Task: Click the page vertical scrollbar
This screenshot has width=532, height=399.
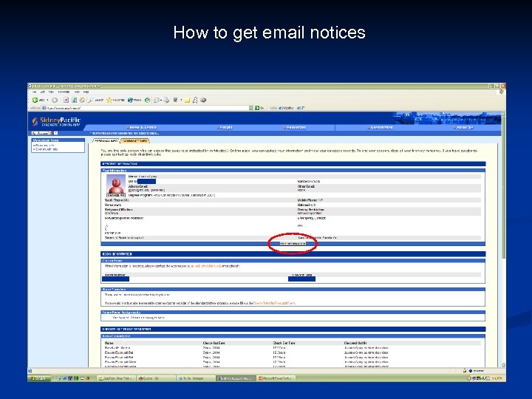Action: coord(503,239)
